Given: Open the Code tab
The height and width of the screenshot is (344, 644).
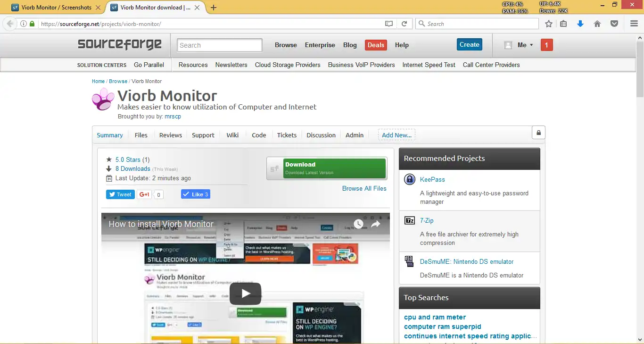Looking at the screenshot, I should point(259,135).
